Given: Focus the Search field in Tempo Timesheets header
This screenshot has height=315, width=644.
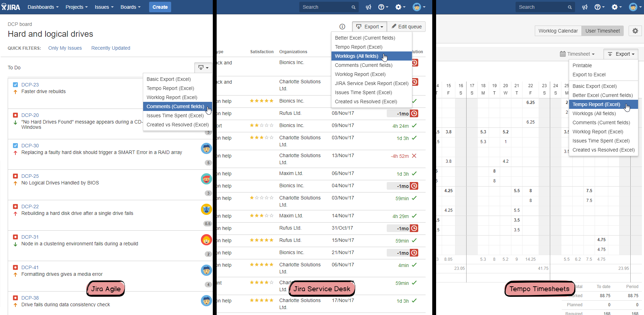Looking at the screenshot, I should [x=545, y=7].
